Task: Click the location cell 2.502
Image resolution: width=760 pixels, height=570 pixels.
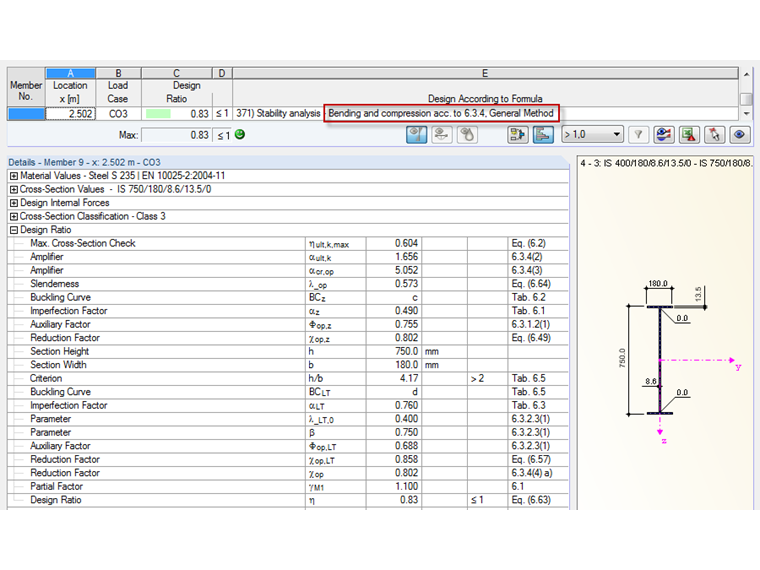Action: pos(71,114)
